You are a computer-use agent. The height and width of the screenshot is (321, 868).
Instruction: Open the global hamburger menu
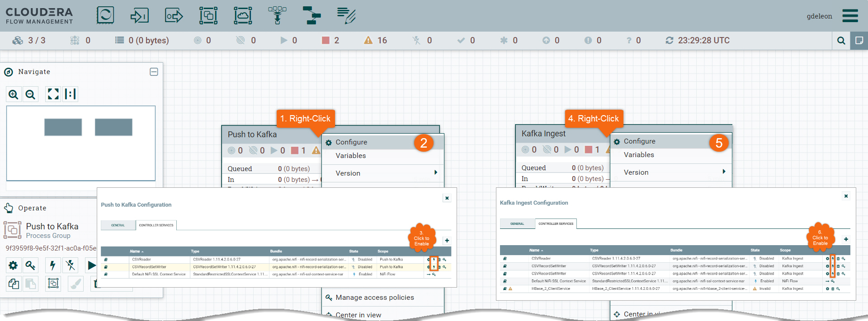click(x=850, y=16)
